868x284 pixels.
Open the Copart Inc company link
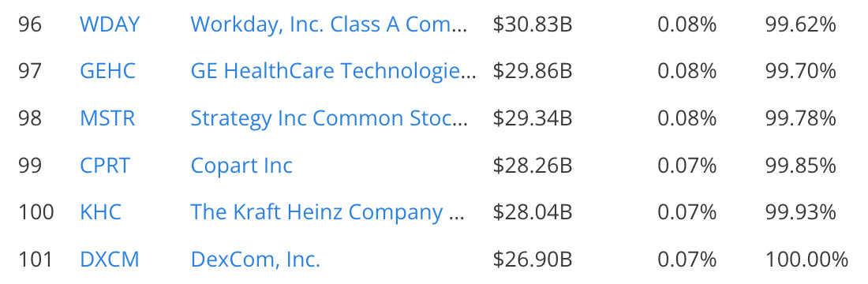(x=241, y=166)
